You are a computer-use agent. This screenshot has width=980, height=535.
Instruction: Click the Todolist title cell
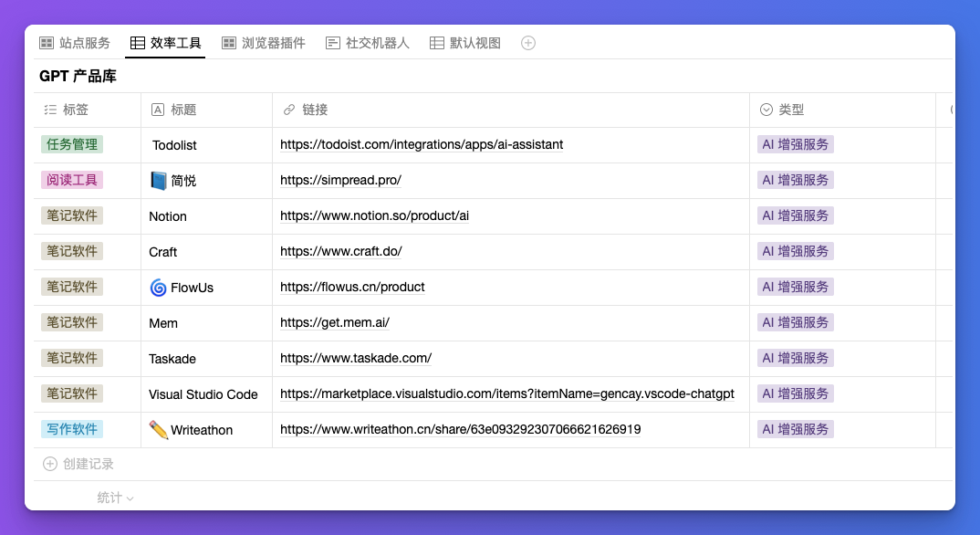tap(207, 145)
